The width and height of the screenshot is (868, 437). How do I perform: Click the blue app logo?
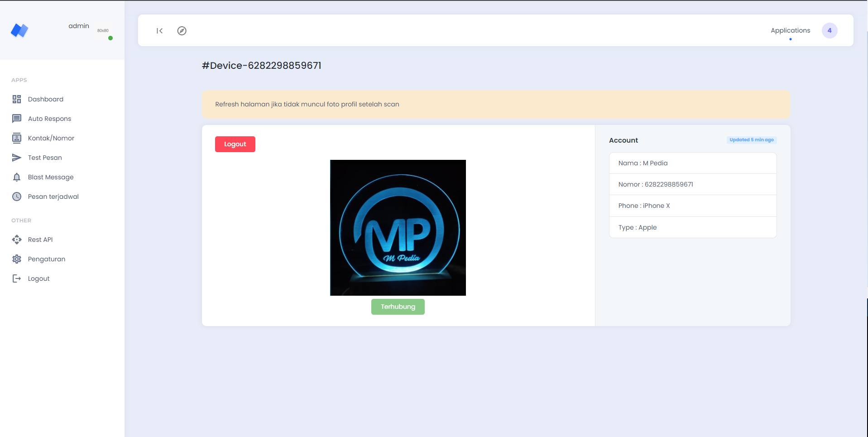point(19,30)
